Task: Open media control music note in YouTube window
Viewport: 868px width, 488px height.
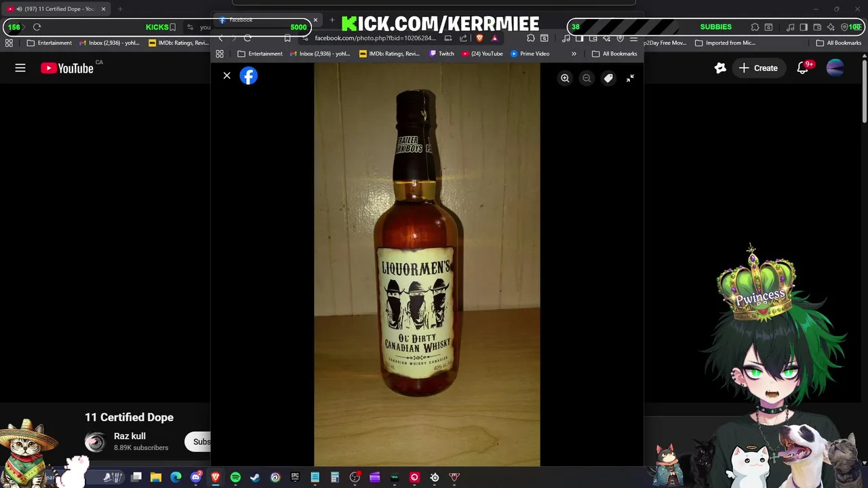Action: click(x=790, y=27)
